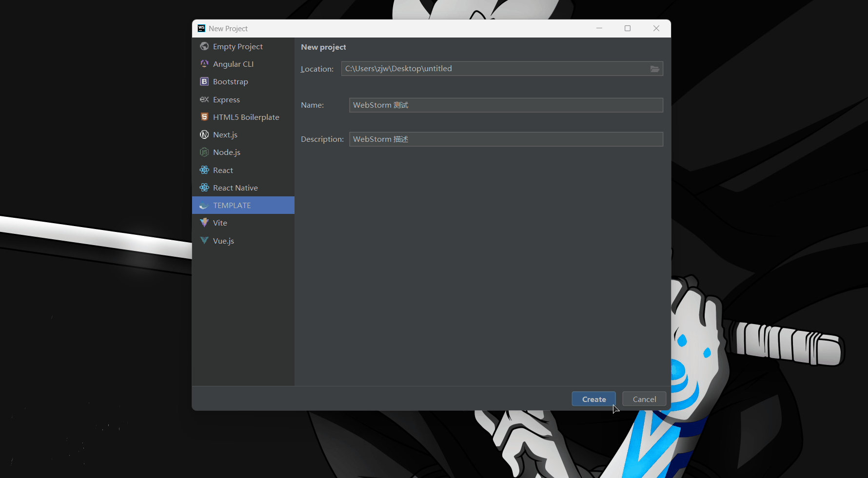
Task: Choose Angular CLI project type
Action: point(243,64)
